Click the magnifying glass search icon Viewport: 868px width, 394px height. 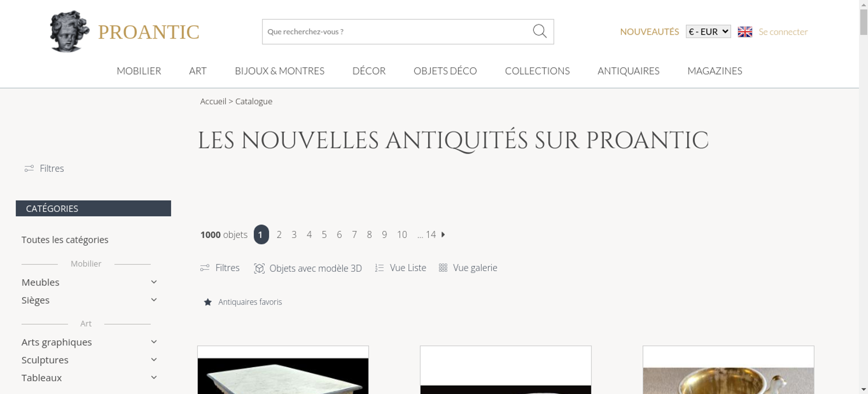click(x=539, y=31)
